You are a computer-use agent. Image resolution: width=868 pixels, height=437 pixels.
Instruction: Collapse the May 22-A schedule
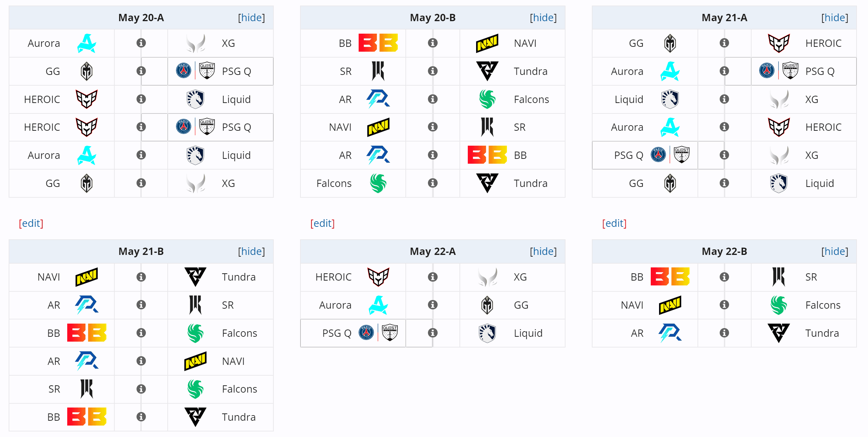tap(543, 251)
